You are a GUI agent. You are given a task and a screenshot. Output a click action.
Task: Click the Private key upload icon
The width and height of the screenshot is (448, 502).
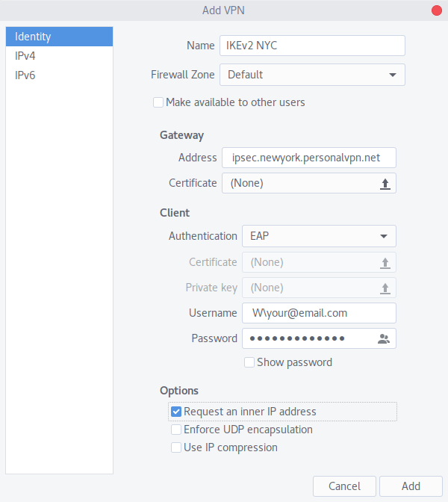click(x=385, y=288)
